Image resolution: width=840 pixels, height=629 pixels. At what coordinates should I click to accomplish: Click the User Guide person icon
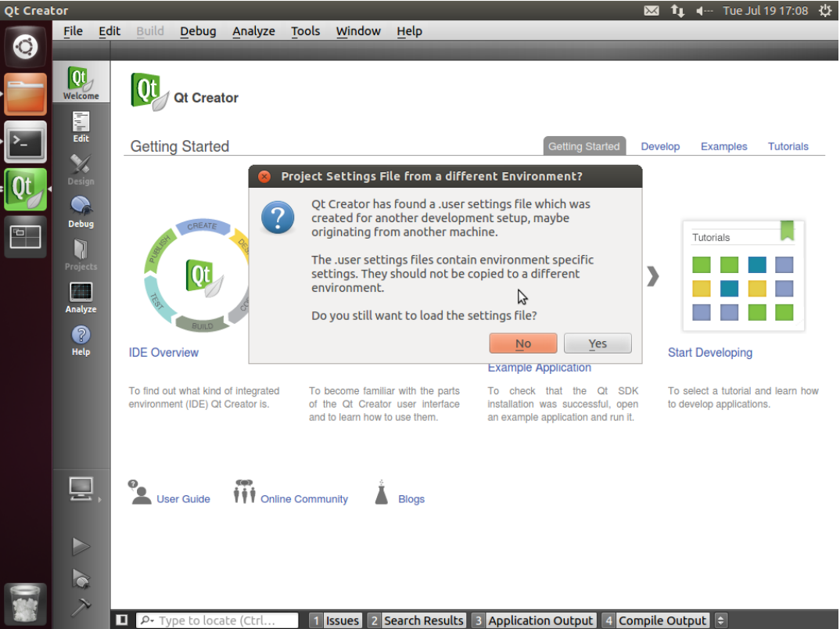coord(140,492)
